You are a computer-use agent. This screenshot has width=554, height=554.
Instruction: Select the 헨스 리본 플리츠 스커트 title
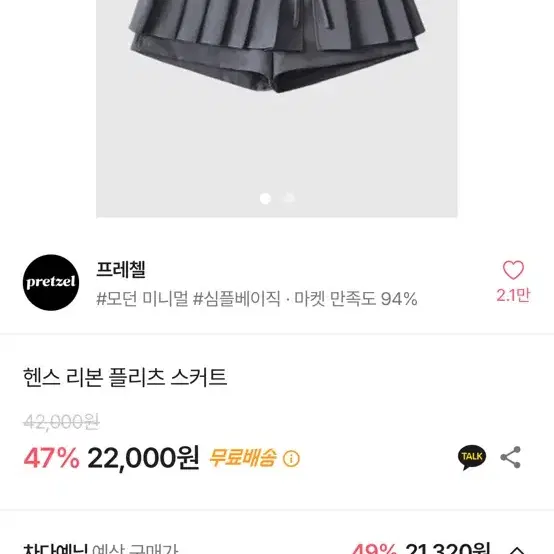coord(125,377)
